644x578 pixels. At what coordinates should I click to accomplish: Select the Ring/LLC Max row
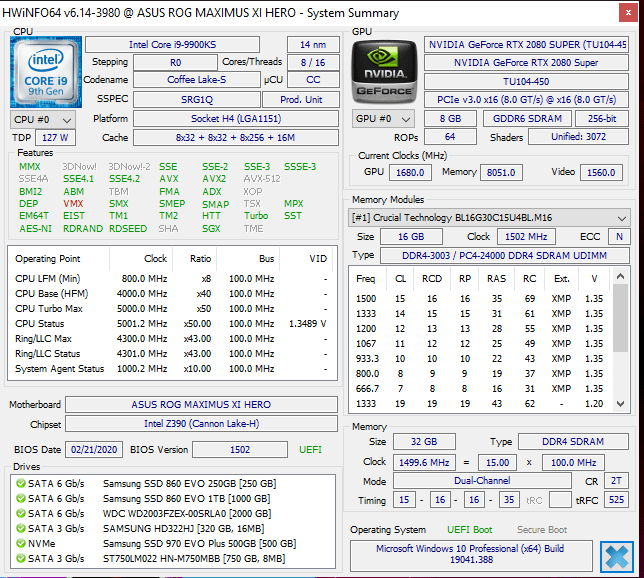pos(172,339)
